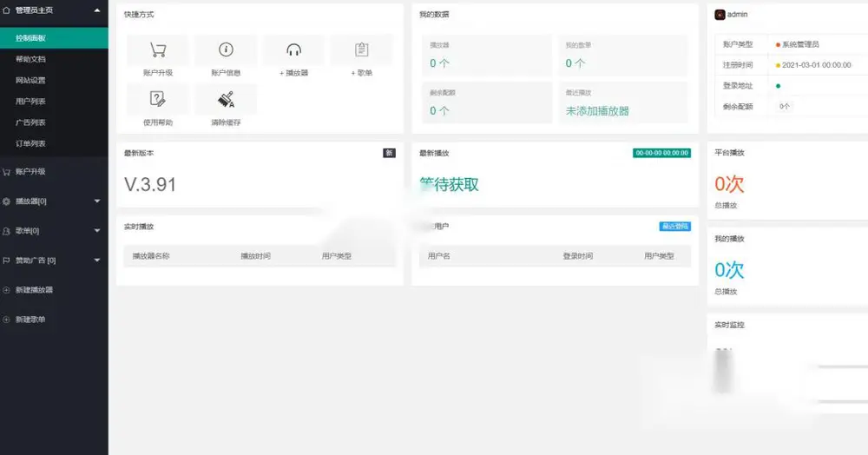Click the flag icon beside 赞助广告 [0]
This screenshot has height=455, width=868.
click(6, 260)
